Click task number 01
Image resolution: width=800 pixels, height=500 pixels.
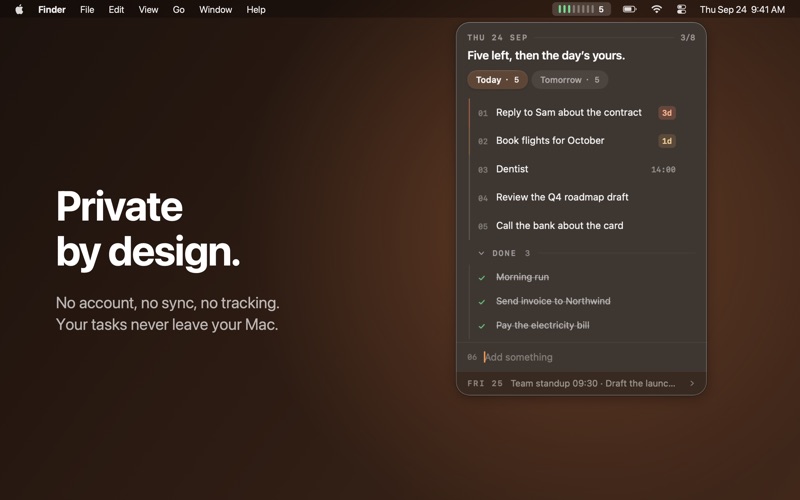coord(483,113)
